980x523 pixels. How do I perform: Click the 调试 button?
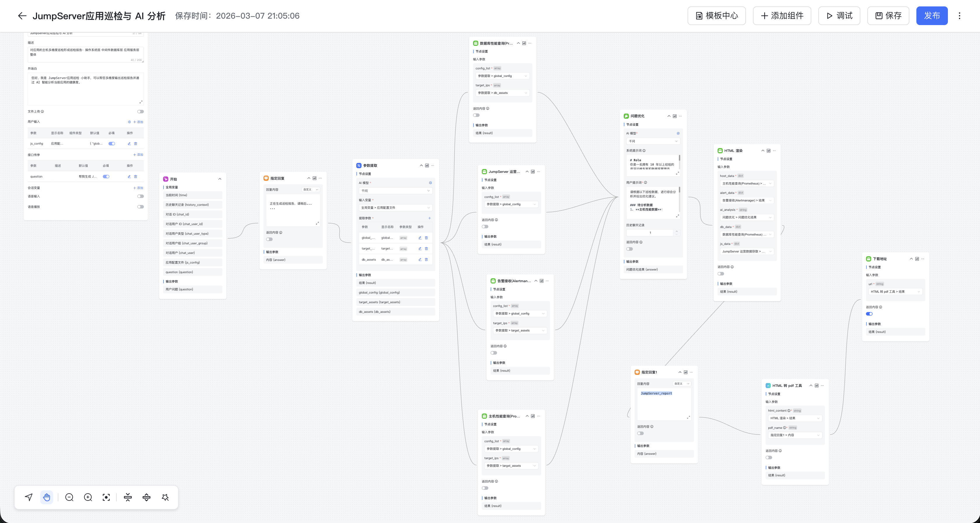839,15
